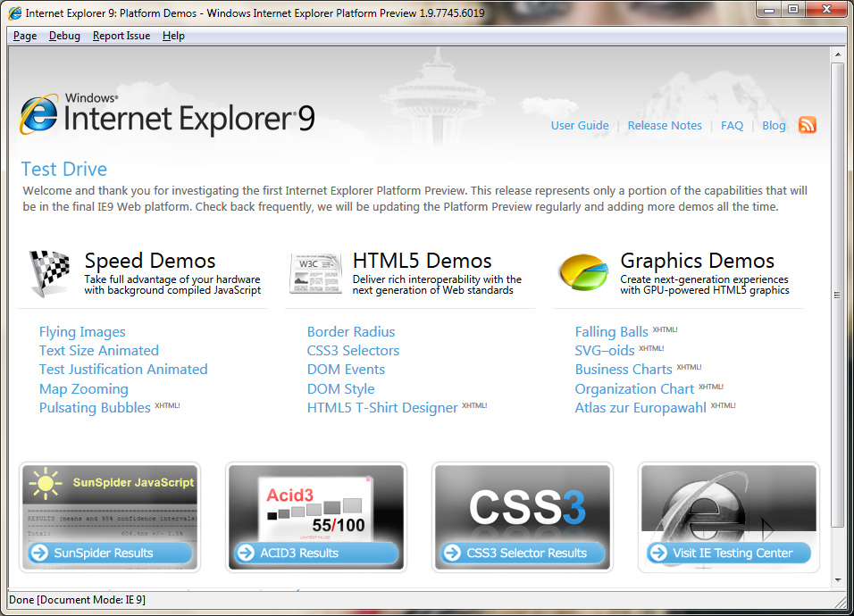Screen dimensions: 854x616
Task: Click the window resize grip corner
Action: (x=841, y=602)
